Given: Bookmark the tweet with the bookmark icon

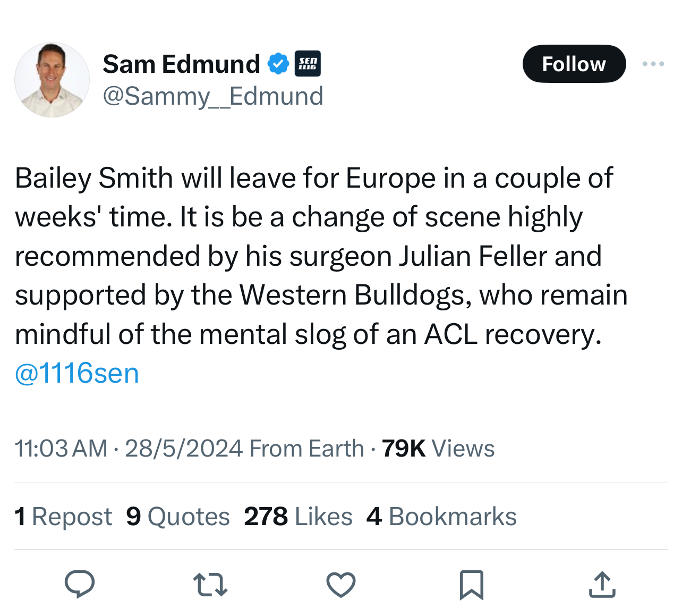Looking at the screenshot, I should click(471, 585).
